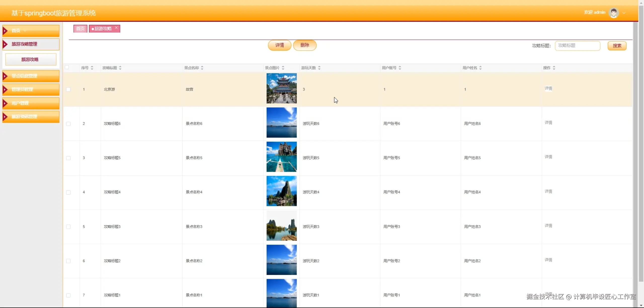Click the 搜索 button
The height and width of the screenshot is (308, 644).
click(617, 46)
